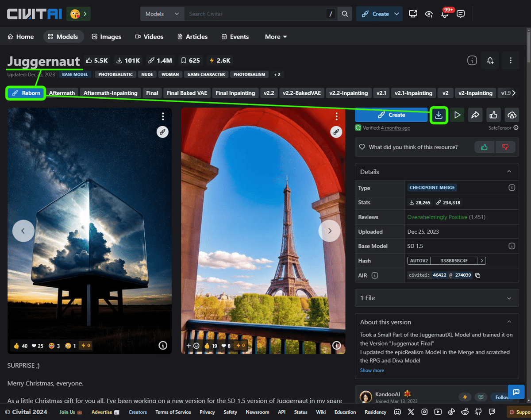Toggle laugh 3 reaction on cube image
This screenshot has height=420, width=531.
(54, 346)
